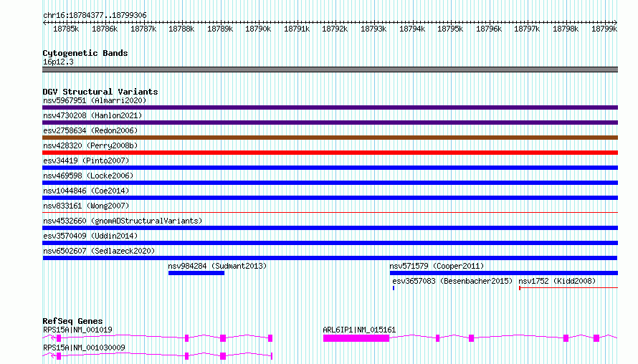Click the brown bar for esv2758634
This screenshot has height=364, width=638.
tap(330, 138)
